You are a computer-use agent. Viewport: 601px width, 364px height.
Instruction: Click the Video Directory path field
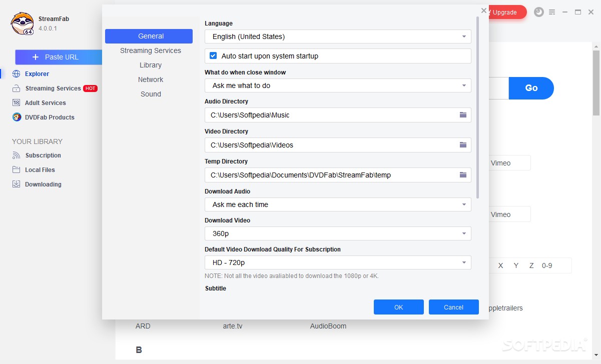(338, 145)
